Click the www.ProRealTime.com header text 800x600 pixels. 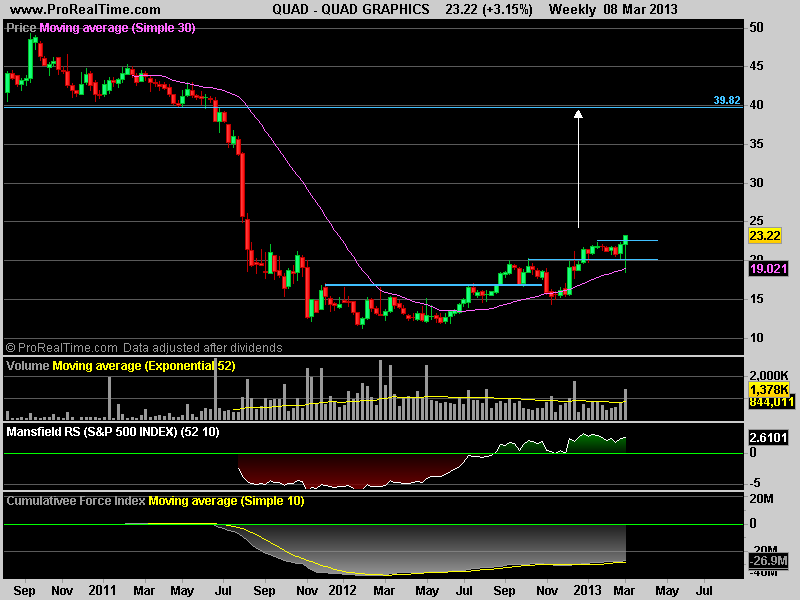pos(85,9)
